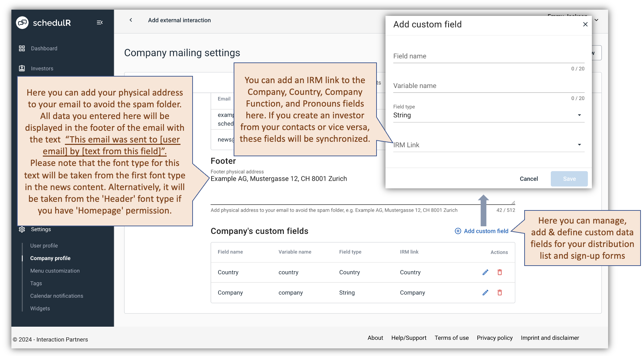Edit the Country custom field
The width and height of the screenshot is (644, 356).
485,272
